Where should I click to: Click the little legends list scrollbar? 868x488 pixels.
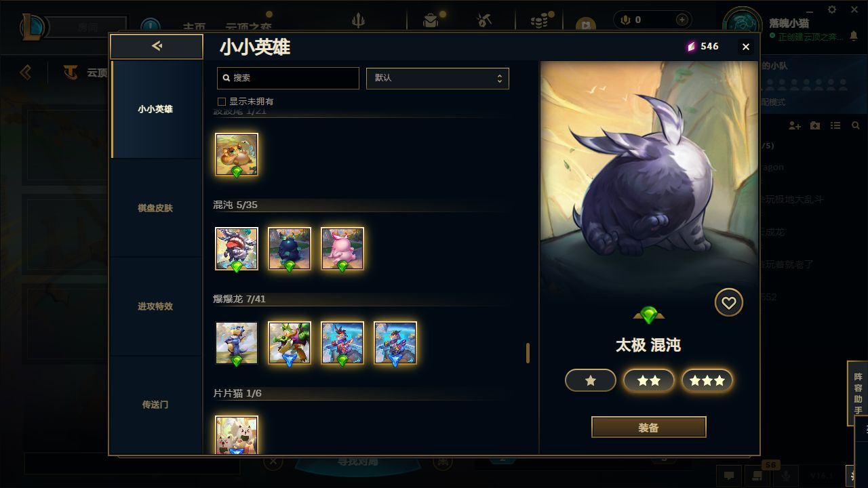[x=528, y=353]
